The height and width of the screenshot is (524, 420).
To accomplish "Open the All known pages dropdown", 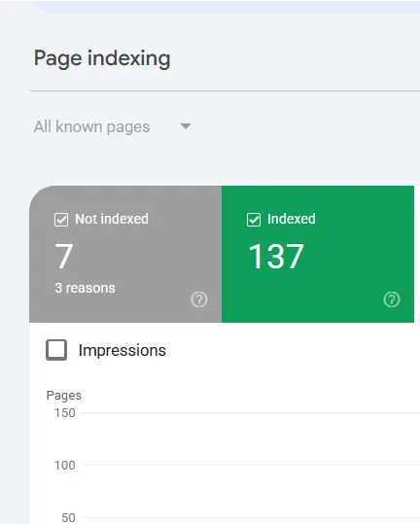I will (113, 127).
